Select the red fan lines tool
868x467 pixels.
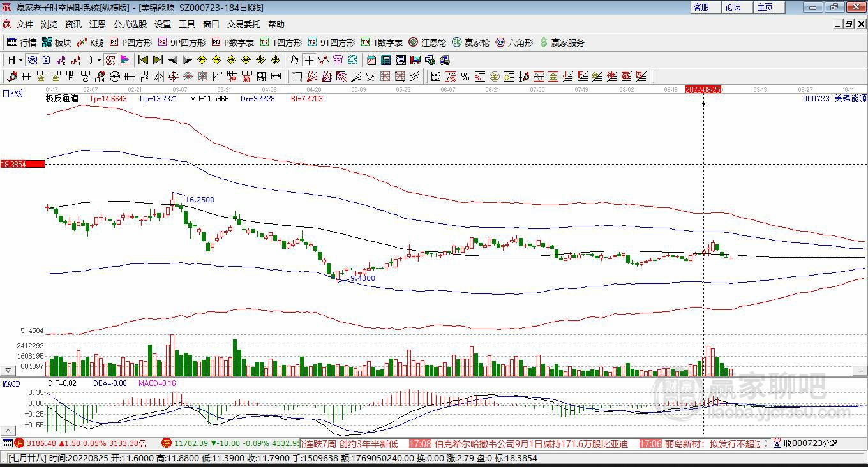312,77
